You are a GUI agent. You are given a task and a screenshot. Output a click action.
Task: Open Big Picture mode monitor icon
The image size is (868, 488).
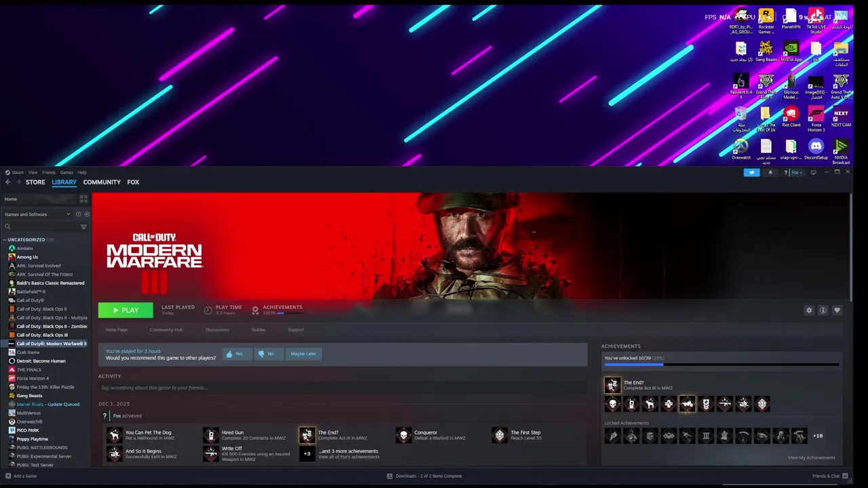[x=813, y=173]
